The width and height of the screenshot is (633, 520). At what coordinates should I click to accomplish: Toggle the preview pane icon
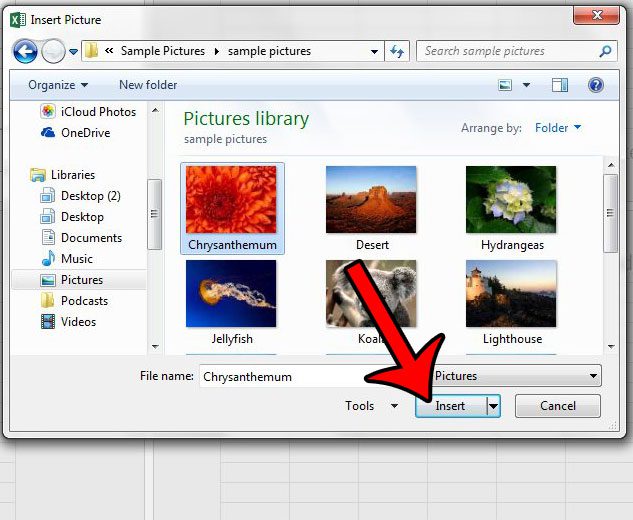pos(560,85)
